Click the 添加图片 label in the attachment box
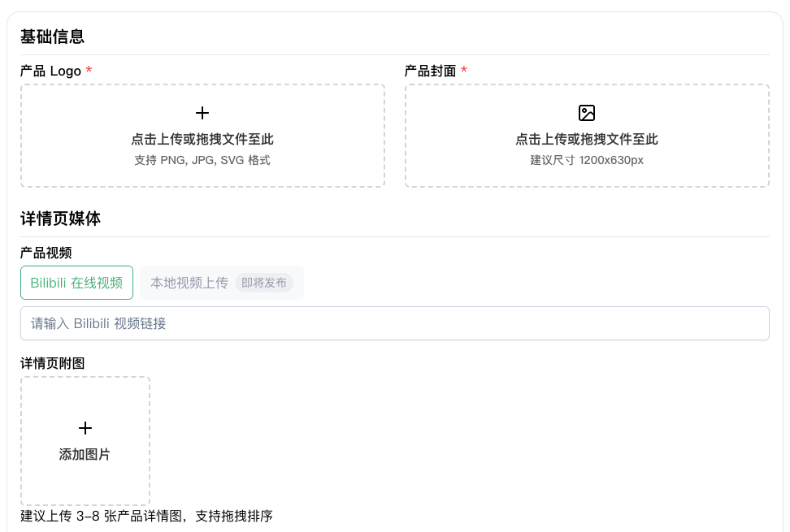 point(85,454)
